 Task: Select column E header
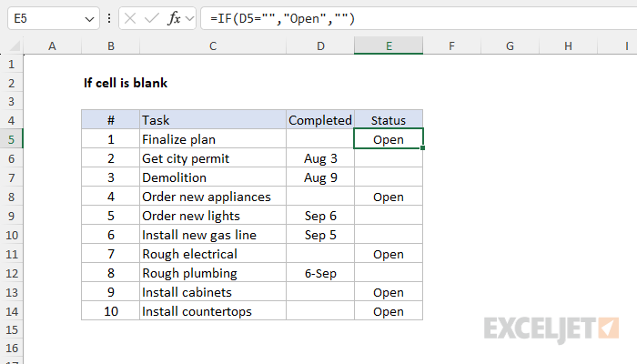tap(389, 45)
